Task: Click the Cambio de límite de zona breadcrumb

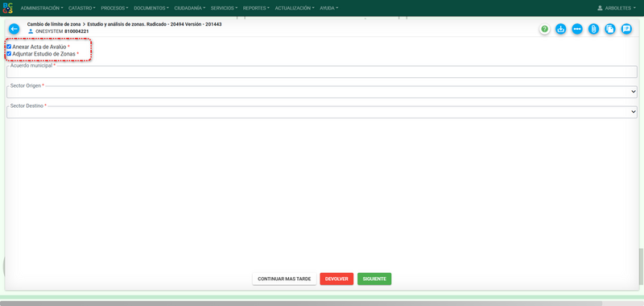Action: (x=54, y=24)
